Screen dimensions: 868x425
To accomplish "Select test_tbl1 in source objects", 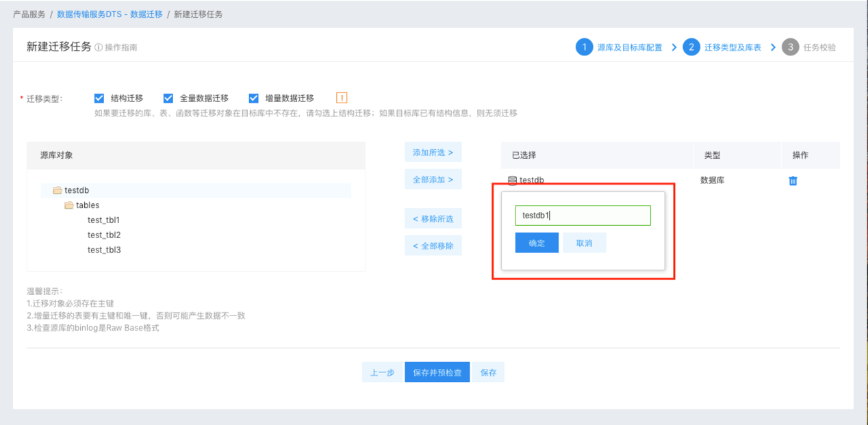I will point(103,220).
